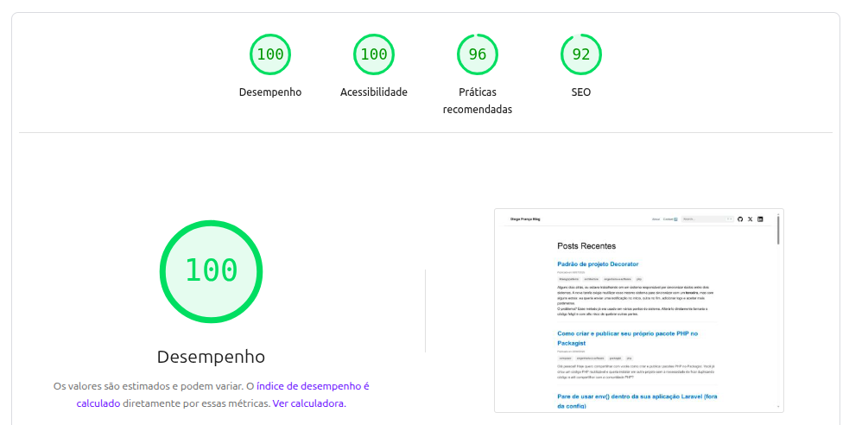
Task: Click the 'Diego França Blog' title in the screenshot
Action: pos(525,219)
